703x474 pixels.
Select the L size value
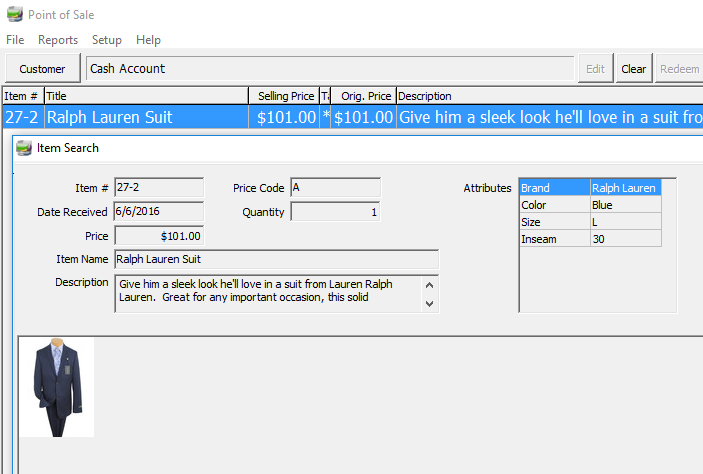pos(626,222)
